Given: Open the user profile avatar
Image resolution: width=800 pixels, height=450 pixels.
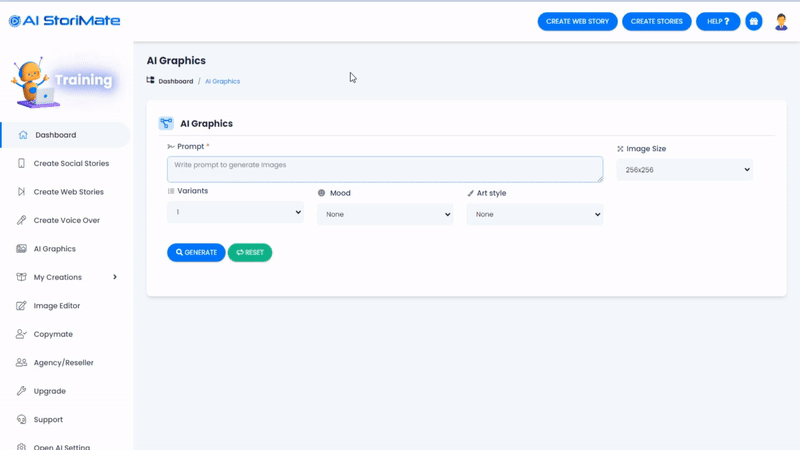Looking at the screenshot, I should [x=781, y=21].
